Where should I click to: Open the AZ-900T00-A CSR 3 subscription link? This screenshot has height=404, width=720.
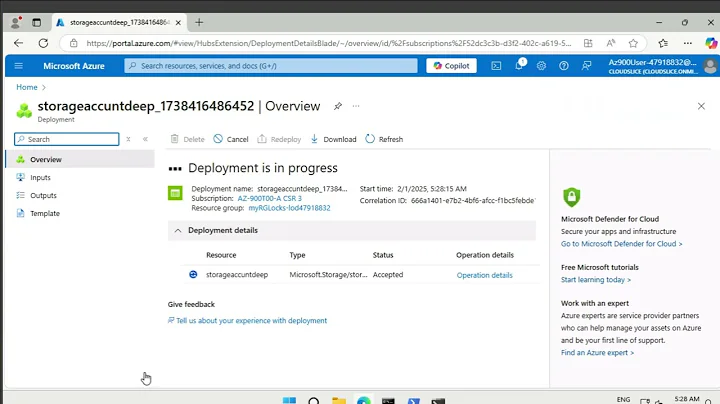coord(270,198)
